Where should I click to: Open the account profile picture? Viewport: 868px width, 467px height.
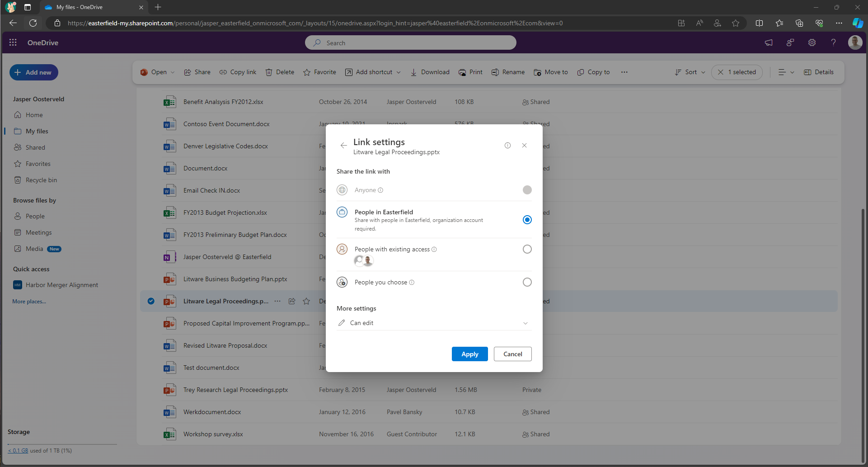tap(855, 42)
